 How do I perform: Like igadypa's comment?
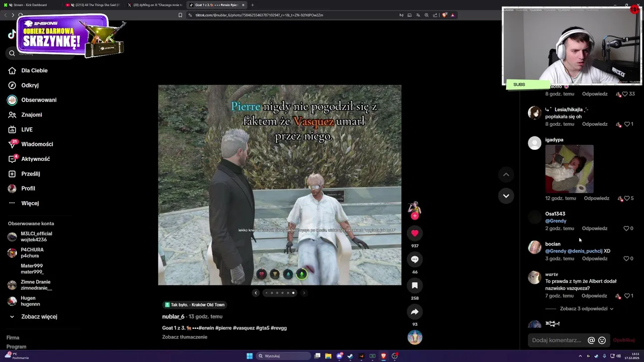tap(626, 198)
